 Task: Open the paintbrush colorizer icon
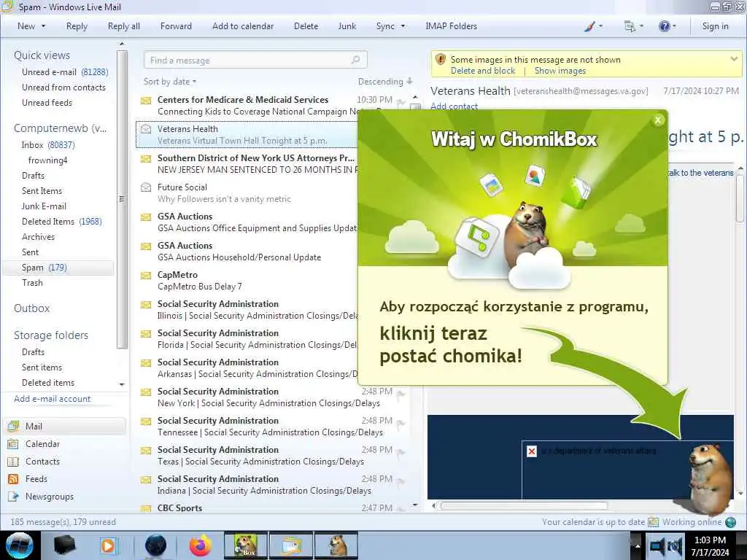tap(589, 26)
